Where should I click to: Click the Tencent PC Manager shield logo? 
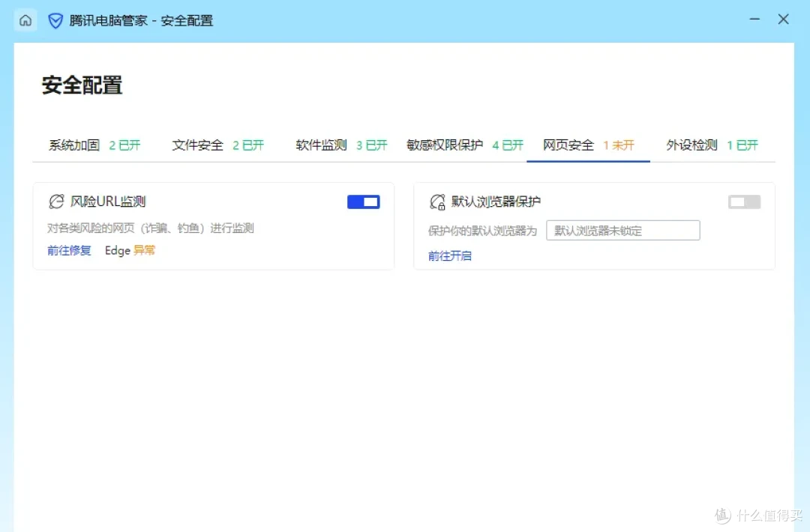pos(55,21)
